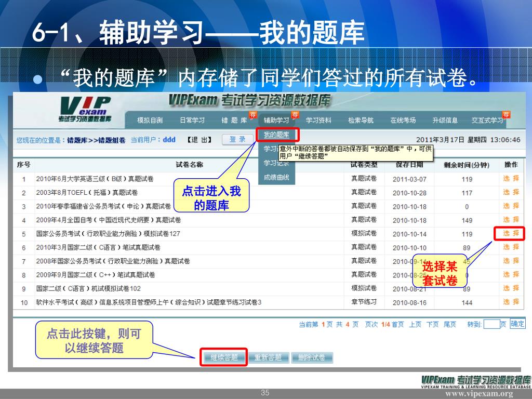Go to 首页 first page link
Screen dimensions: 532x399
click(397, 324)
